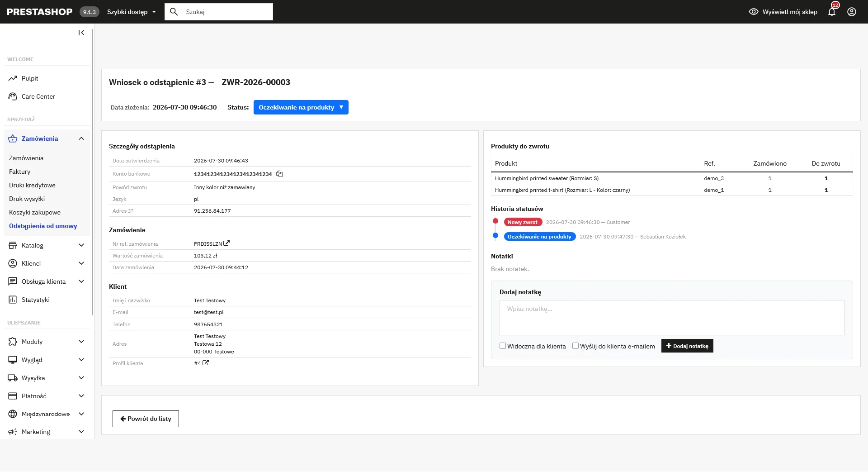Screen dimensions: 868x472
Task: Click the Hummingbird printed t-shirt product row
Action: tap(672, 190)
